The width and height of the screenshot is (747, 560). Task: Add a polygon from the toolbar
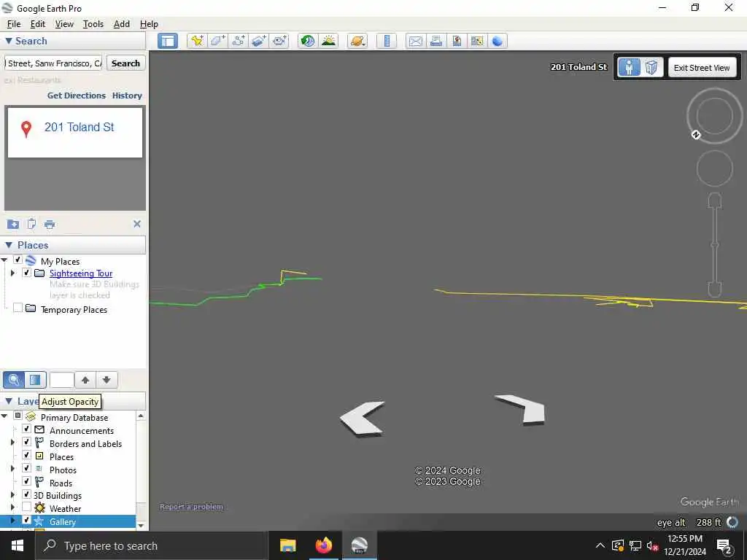click(217, 41)
